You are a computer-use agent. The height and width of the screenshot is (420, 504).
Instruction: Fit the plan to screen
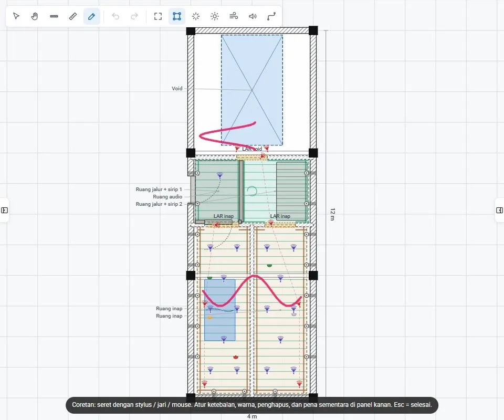158,16
